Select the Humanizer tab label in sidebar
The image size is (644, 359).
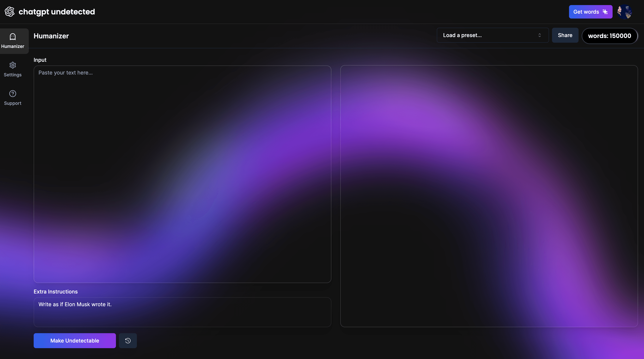13,46
